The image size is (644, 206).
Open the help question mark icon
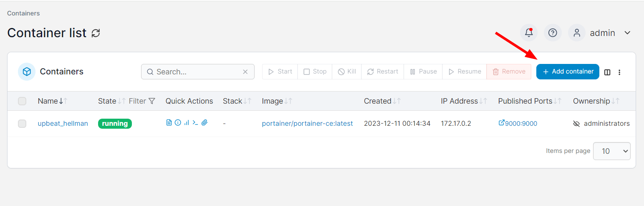tap(553, 33)
